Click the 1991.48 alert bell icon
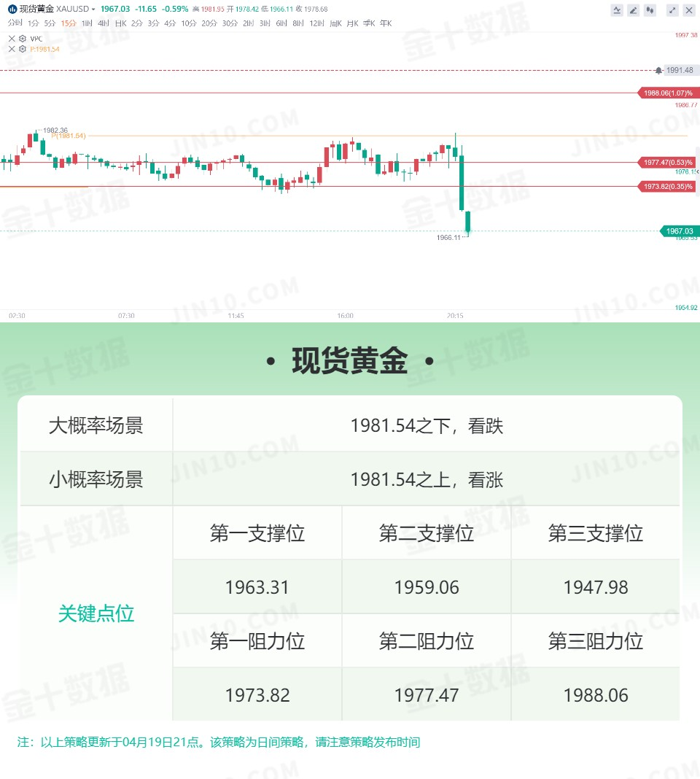Viewport: 700px width, 779px height. point(658,71)
